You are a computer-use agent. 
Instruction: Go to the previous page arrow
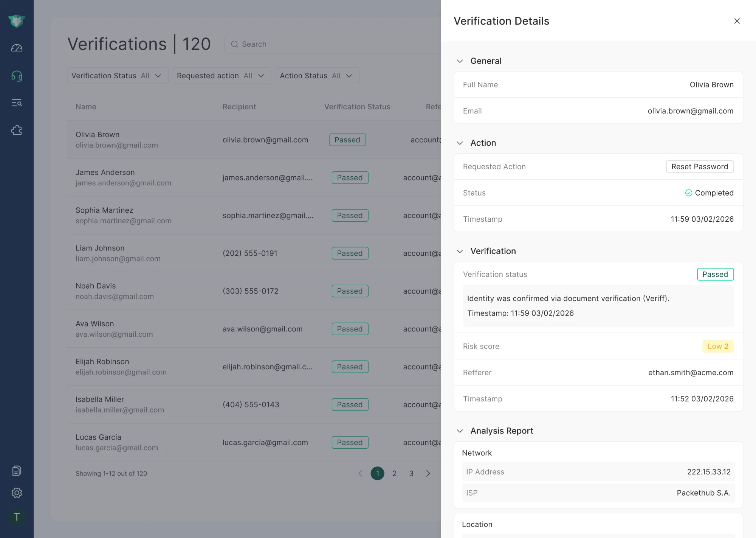[360, 473]
